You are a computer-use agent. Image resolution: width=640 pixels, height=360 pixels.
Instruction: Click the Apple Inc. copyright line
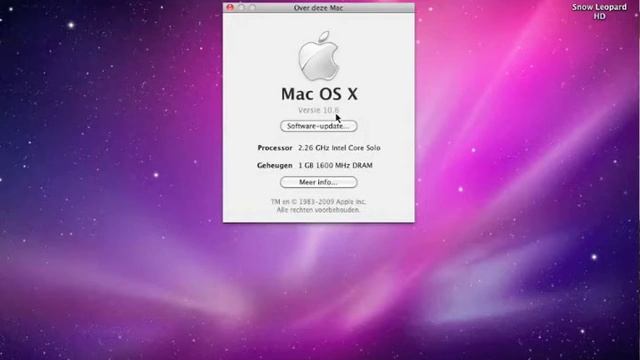pos(318,202)
